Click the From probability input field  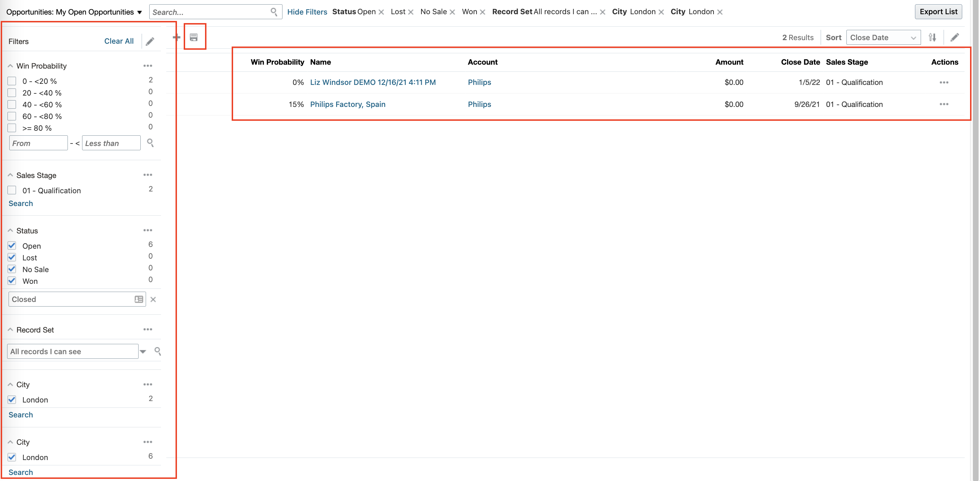38,143
